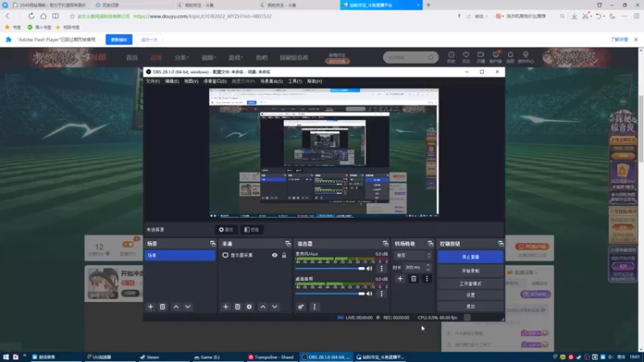Move source up in Sources panel
The image size is (644, 362).
pyautogui.click(x=263, y=306)
